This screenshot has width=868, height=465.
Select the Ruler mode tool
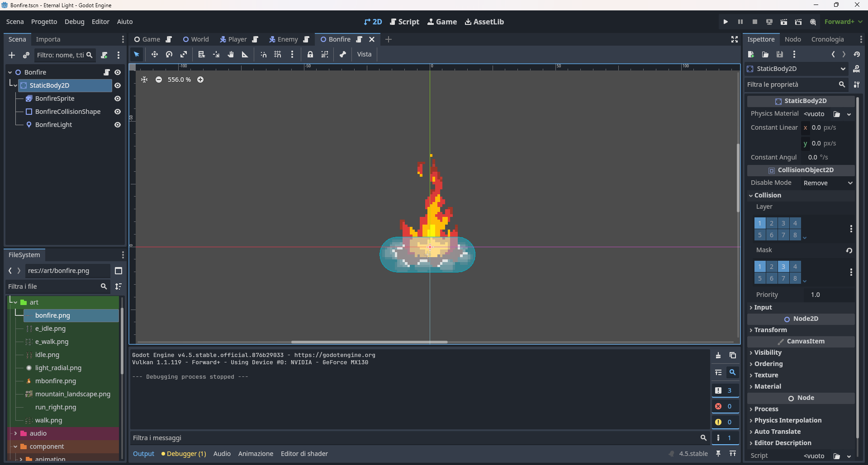tap(245, 54)
